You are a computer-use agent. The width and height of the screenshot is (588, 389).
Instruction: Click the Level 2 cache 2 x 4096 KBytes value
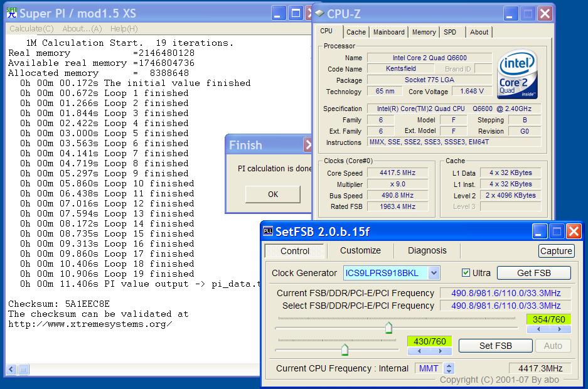point(510,195)
